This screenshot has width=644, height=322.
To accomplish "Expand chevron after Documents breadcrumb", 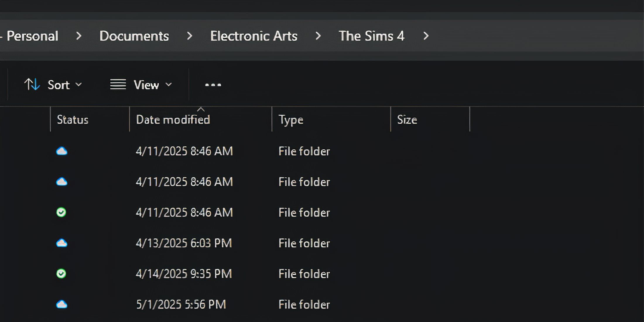I will (189, 36).
